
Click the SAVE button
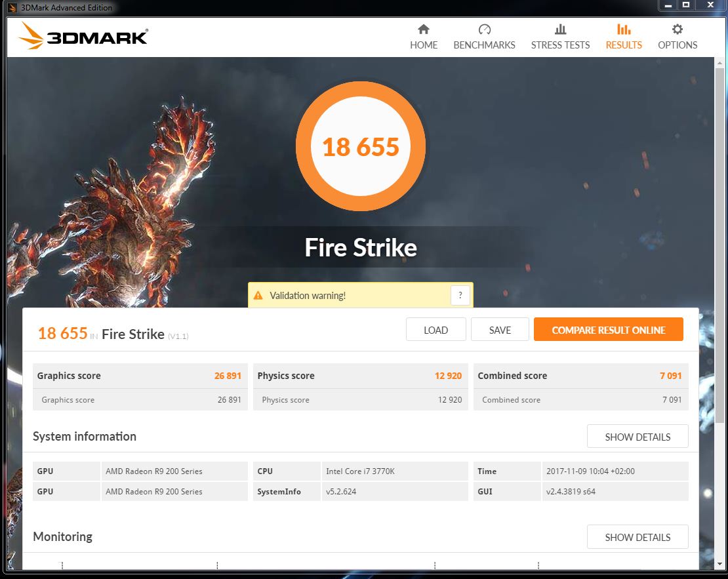(x=500, y=330)
